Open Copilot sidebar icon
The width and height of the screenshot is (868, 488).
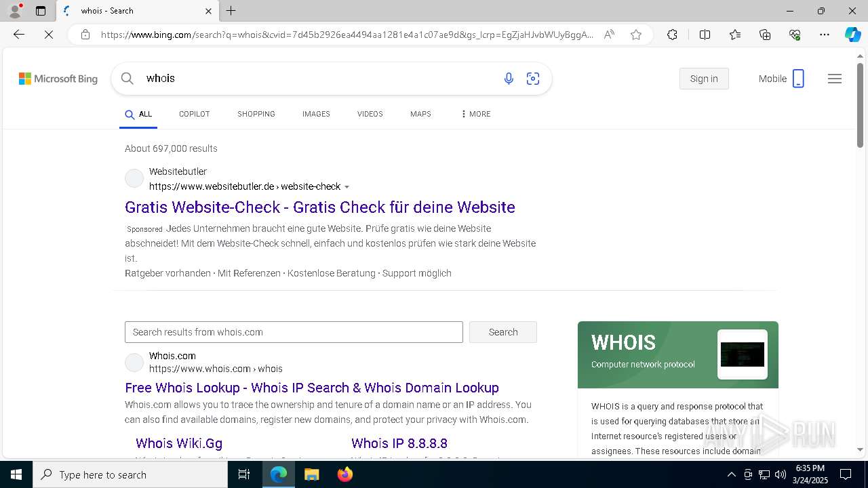tap(852, 35)
